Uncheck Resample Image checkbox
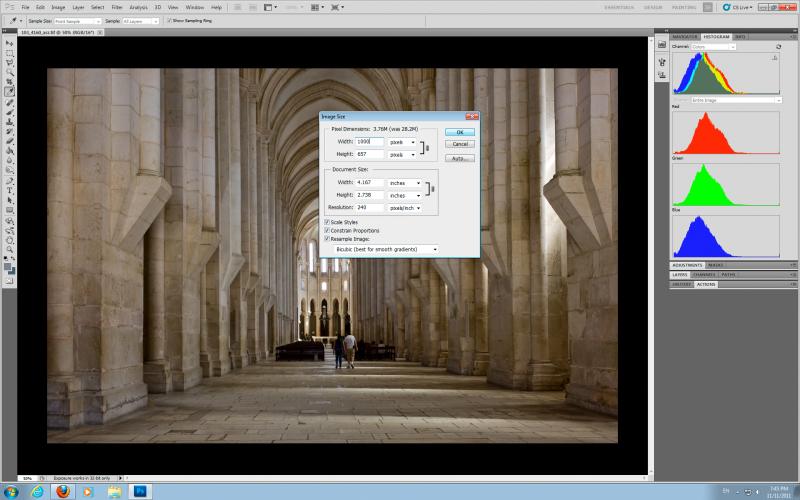The height and width of the screenshot is (500, 800). [327, 239]
